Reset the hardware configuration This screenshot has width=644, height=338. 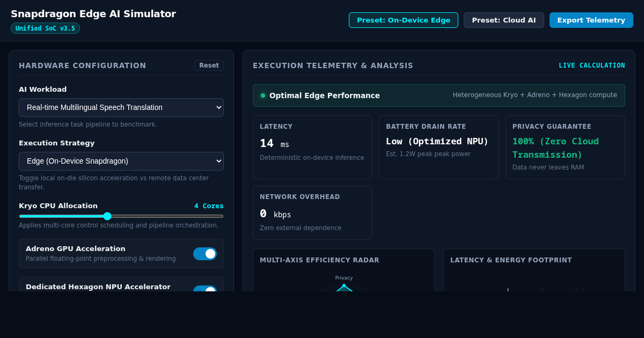(209, 65)
